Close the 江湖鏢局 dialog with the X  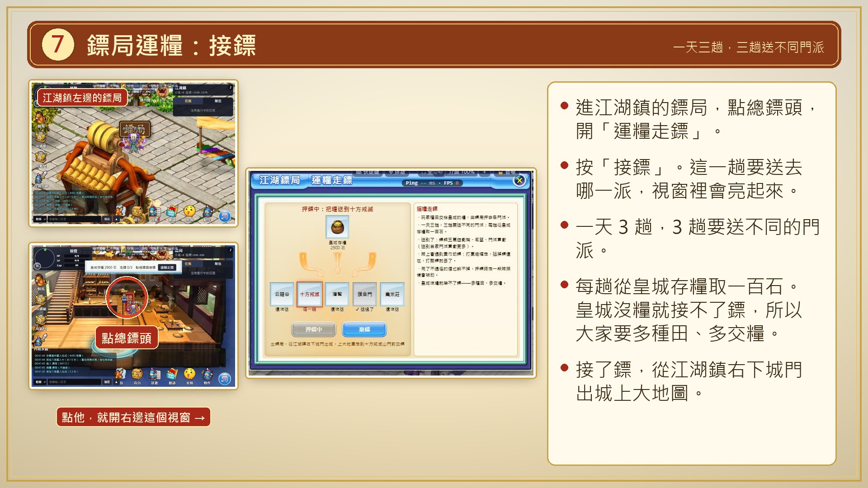click(x=519, y=181)
